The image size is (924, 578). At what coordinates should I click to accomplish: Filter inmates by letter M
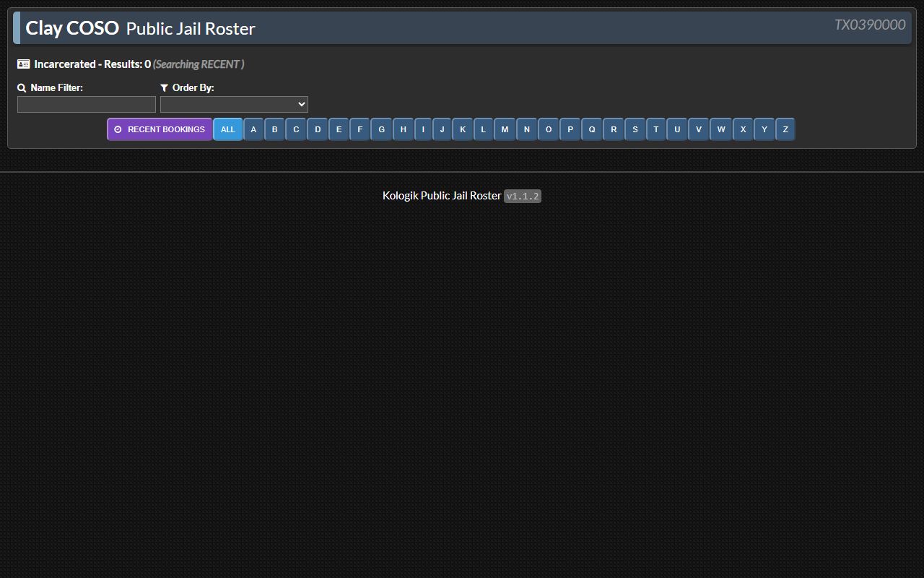pyautogui.click(x=505, y=129)
